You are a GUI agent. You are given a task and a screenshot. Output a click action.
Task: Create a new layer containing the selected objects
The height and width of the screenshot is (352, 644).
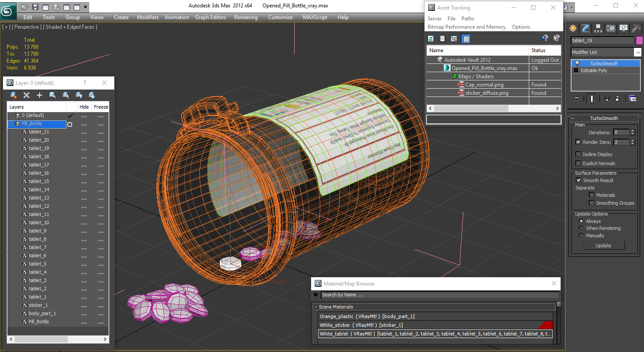point(13,95)
